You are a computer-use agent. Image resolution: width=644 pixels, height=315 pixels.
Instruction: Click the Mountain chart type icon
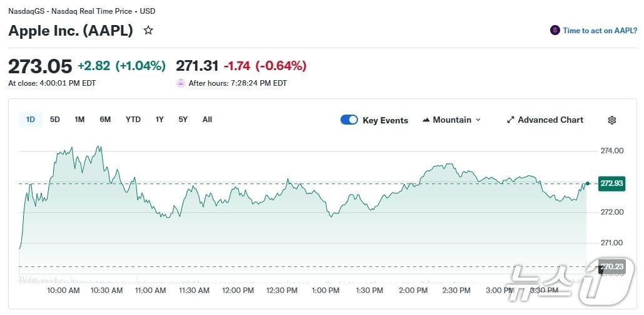[x=426, y=120]
